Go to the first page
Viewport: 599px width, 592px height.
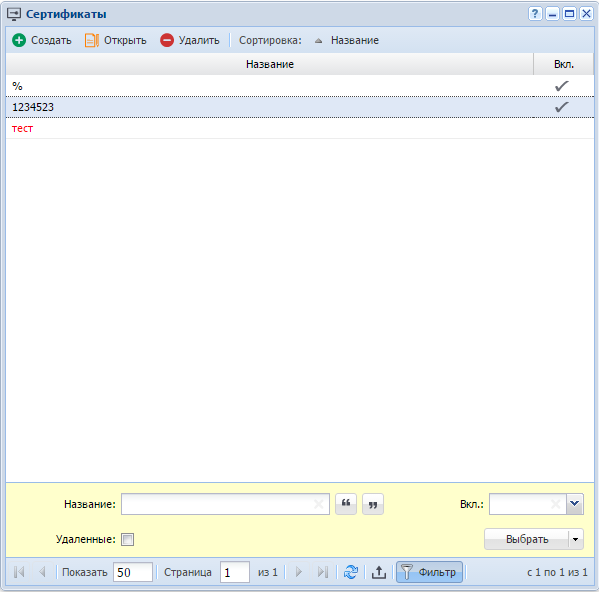pyautogui.click(x=19, y=572)
